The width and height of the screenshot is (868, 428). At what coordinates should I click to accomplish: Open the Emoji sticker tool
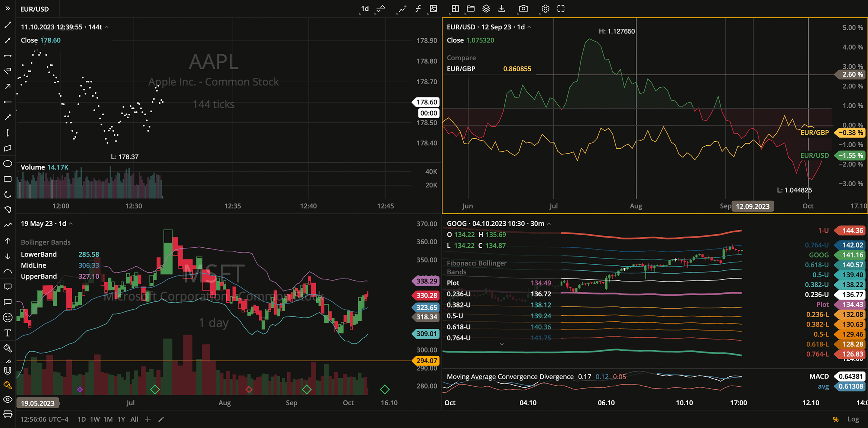click(x=7, y=318)
